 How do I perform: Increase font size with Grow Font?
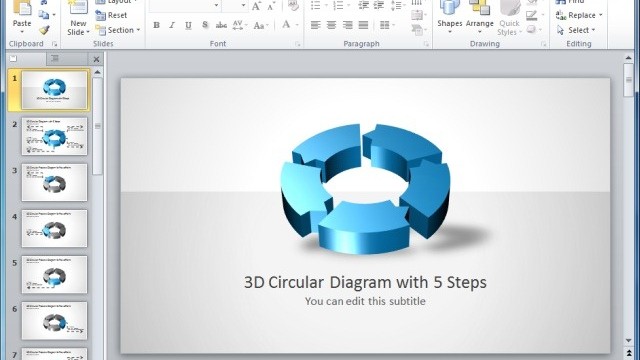coord(256,6)
